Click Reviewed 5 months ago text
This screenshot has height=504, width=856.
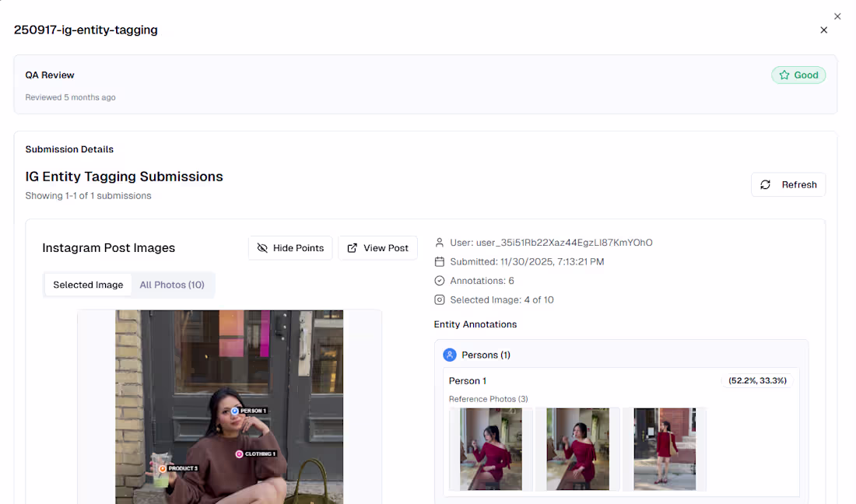(70, 98)
